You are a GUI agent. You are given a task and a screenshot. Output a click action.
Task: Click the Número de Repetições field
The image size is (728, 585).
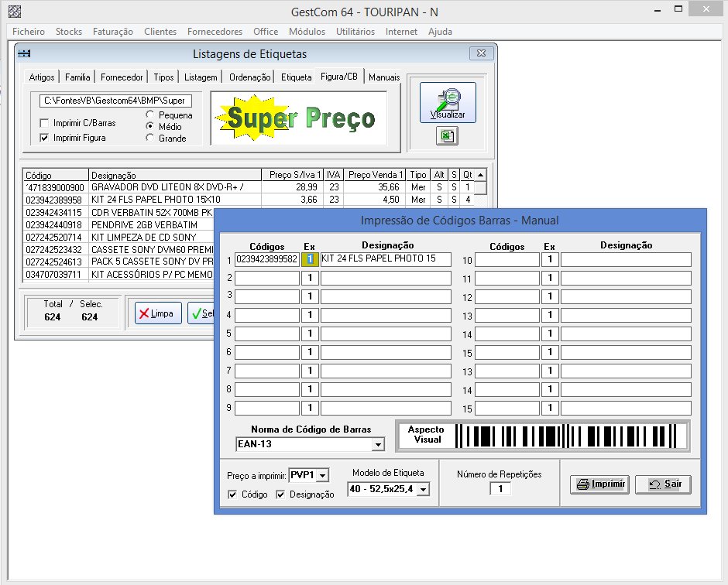pos(500,489)
